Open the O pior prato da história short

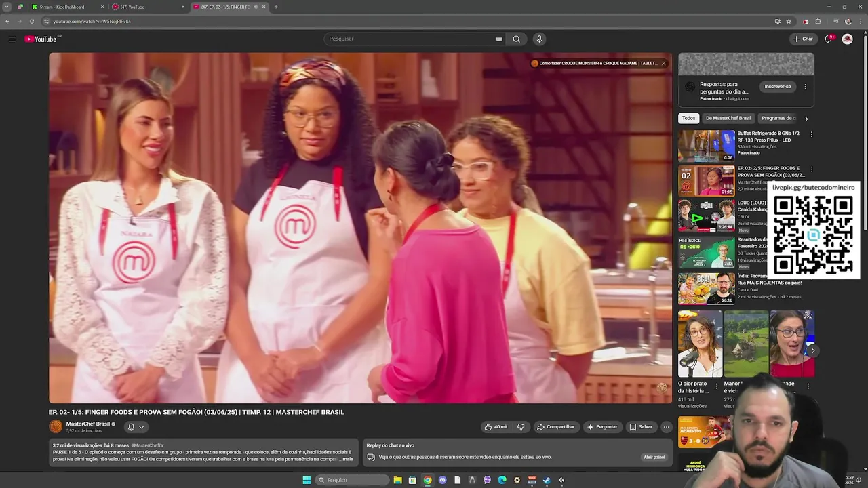coord(700,344)
